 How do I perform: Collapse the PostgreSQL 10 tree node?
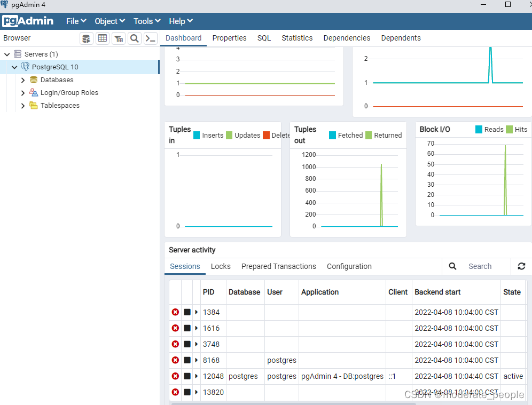[14, 67]
